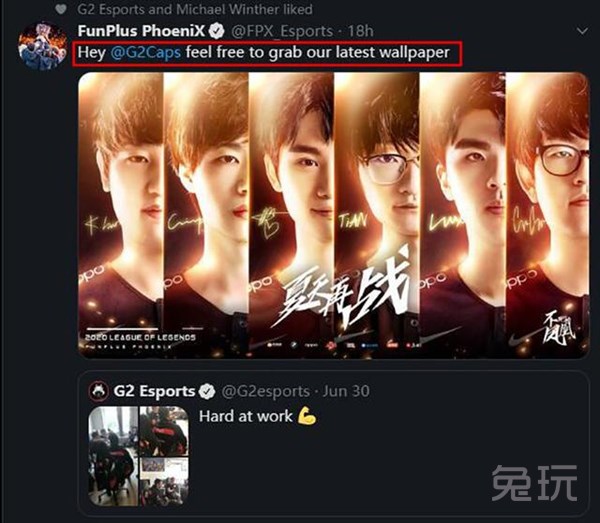Screen dimensions: 600x523
Task: Click the verified badge next to FunPlus PhoeniX
Action: coord(217,31)
